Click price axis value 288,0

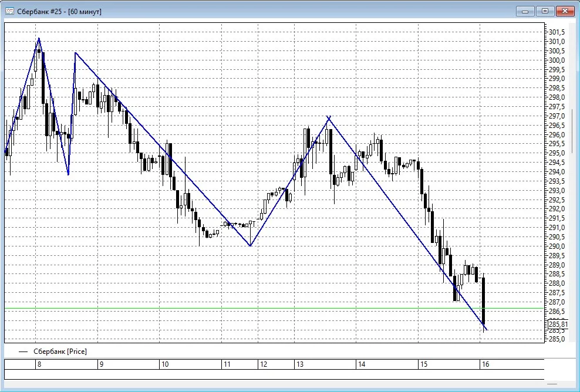tap(557, 283)
